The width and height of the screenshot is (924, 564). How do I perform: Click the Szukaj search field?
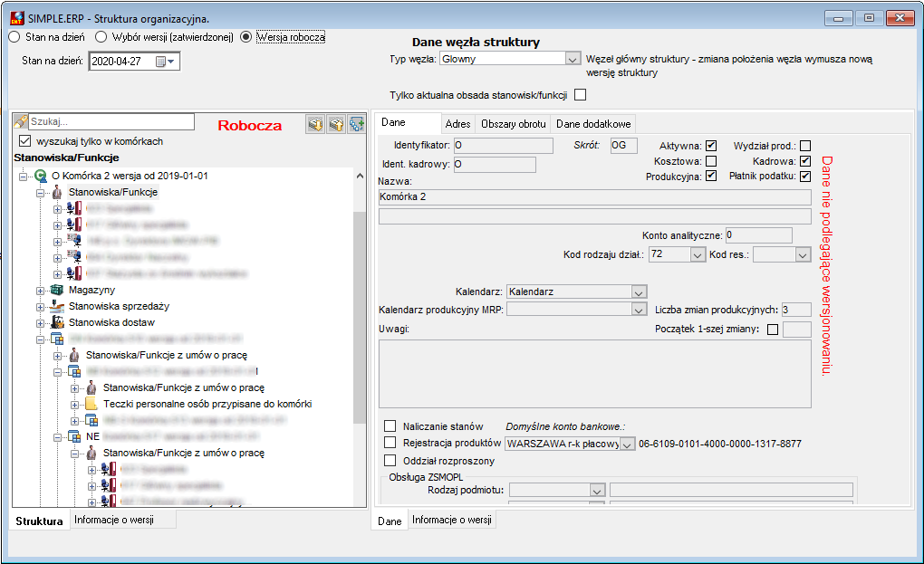[111, 121]
